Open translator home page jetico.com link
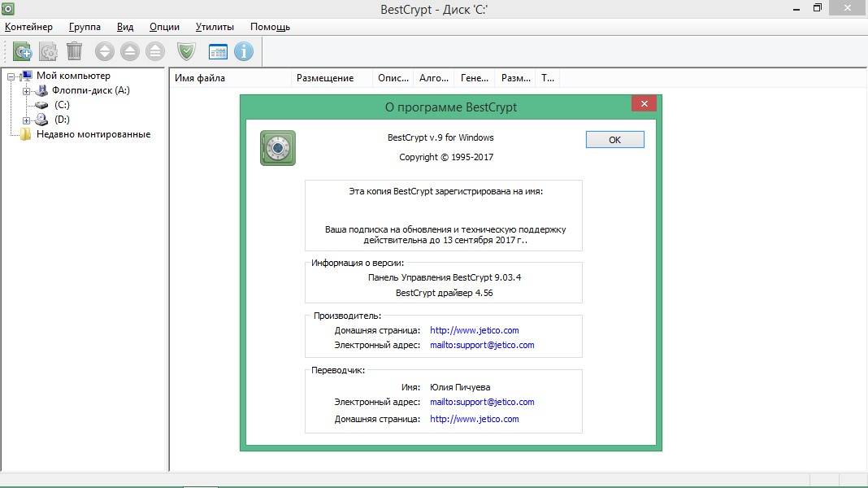 pos(475,420)
